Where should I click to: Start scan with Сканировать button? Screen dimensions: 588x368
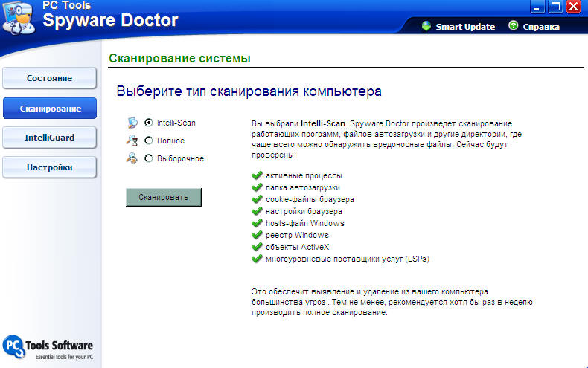164,197
